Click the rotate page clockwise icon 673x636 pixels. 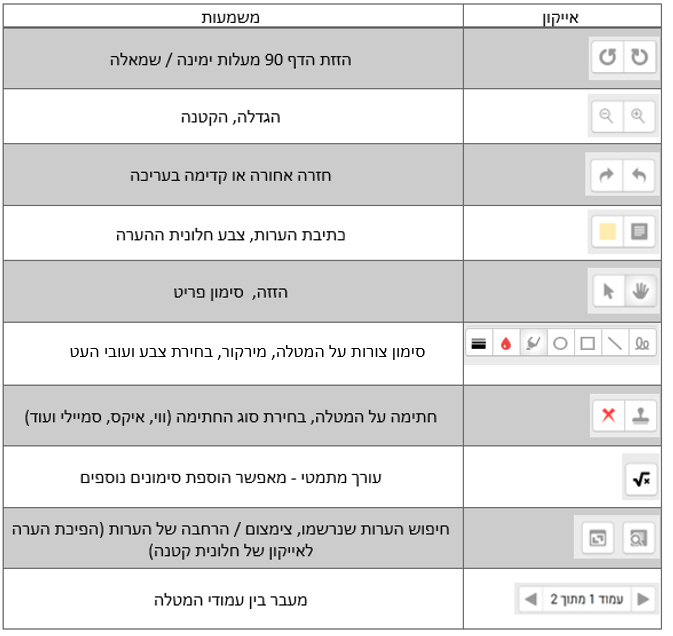point(639,58)
